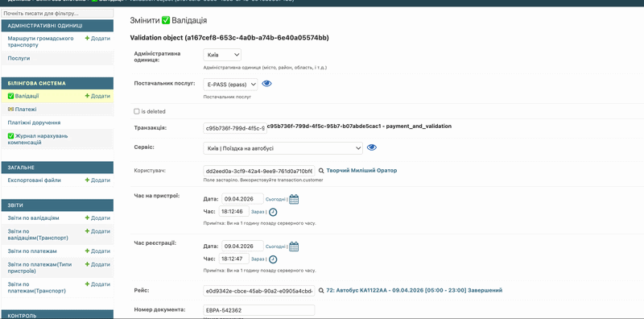Open Звіти по платежам sidebar item

click(32, 251)
